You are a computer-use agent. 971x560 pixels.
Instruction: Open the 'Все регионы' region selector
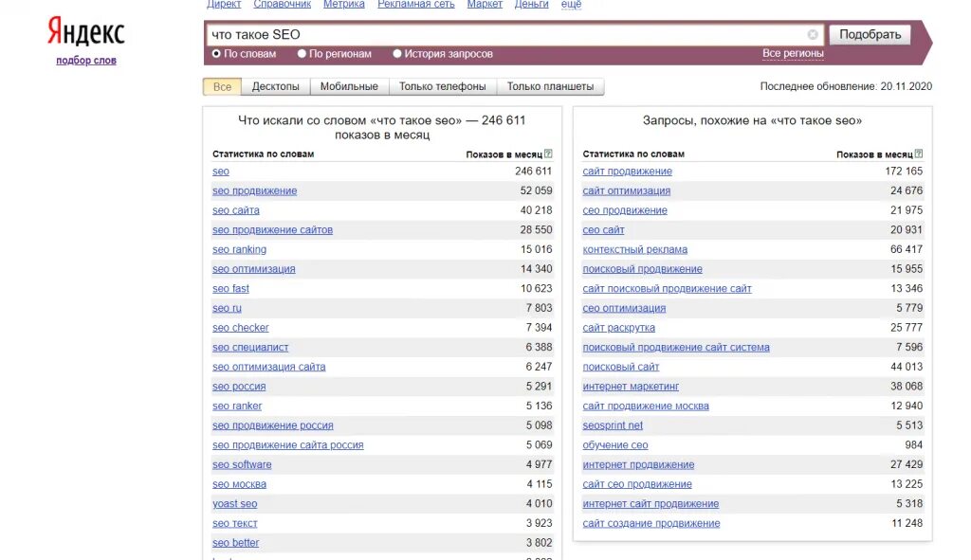[x=793, y=53]
